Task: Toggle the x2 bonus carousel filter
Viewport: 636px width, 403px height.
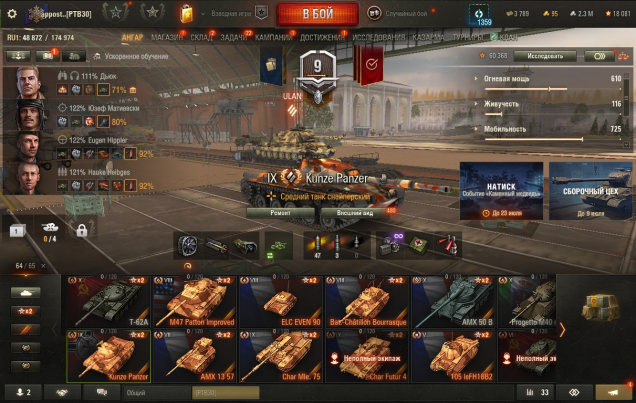Action: (x=25, y=311)
